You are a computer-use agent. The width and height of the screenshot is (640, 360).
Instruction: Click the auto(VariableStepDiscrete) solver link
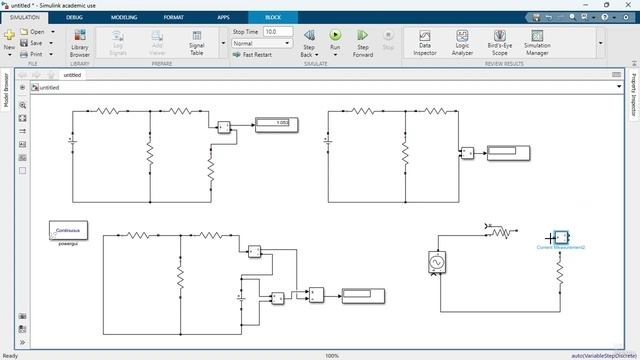point(604,356)
